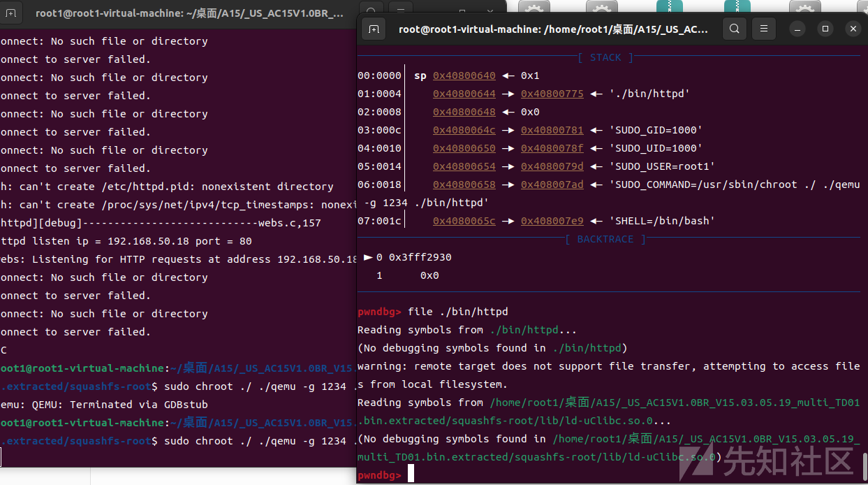Click pointer value 0x4080078f
Screen dimensions: 868x485
tap(552, 148)
